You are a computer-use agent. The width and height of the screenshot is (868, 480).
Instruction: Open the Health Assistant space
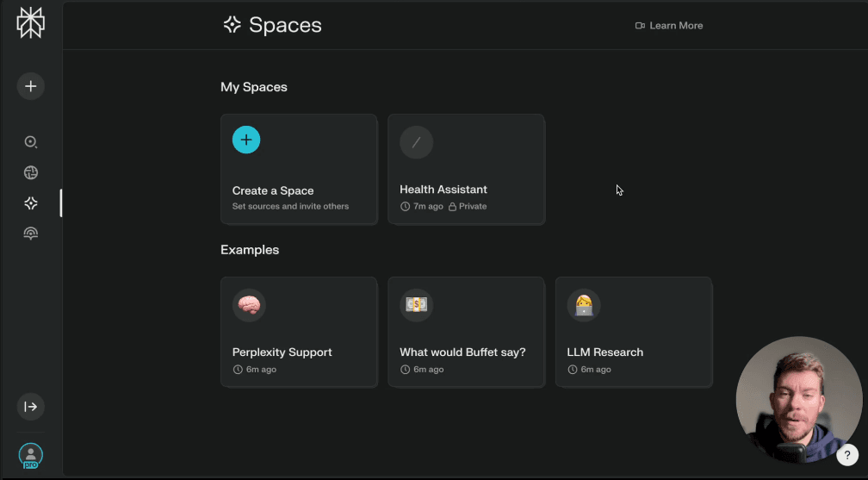click(x=466, y=169)
